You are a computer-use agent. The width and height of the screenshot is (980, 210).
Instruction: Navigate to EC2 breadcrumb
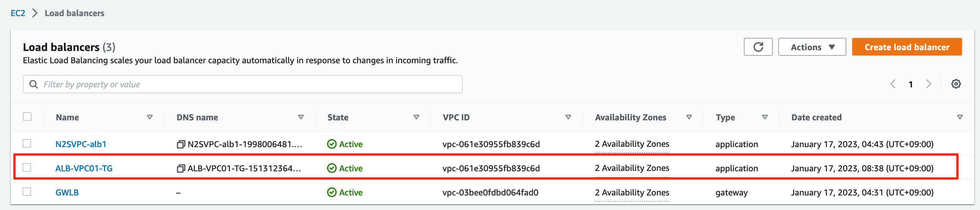pos(18,13)
